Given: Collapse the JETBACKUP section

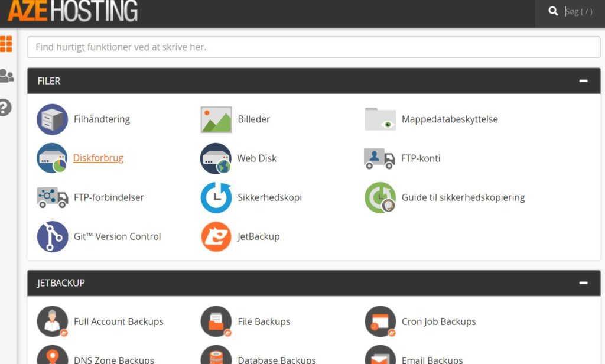Looking at the screenshot, I should [583, 282].
